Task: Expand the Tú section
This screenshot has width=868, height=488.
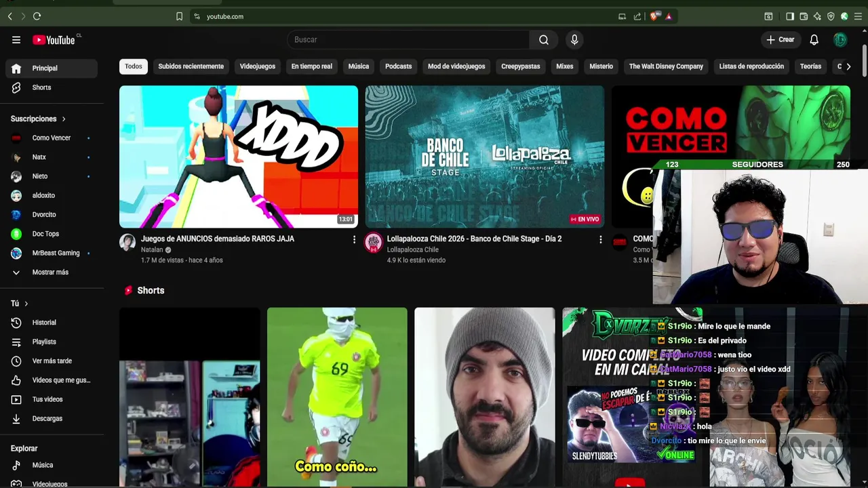Action: tap(20, 304)
